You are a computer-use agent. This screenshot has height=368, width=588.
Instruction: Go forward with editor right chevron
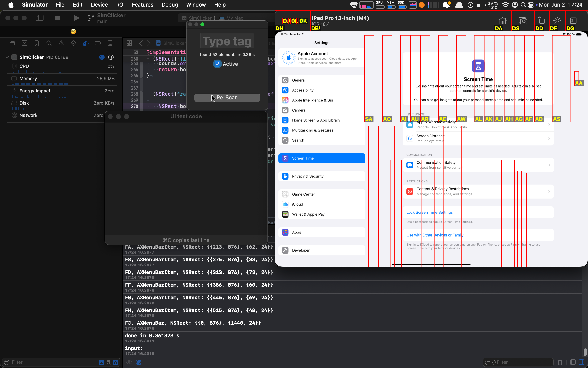pyautogui.click(x=149, y=43)
